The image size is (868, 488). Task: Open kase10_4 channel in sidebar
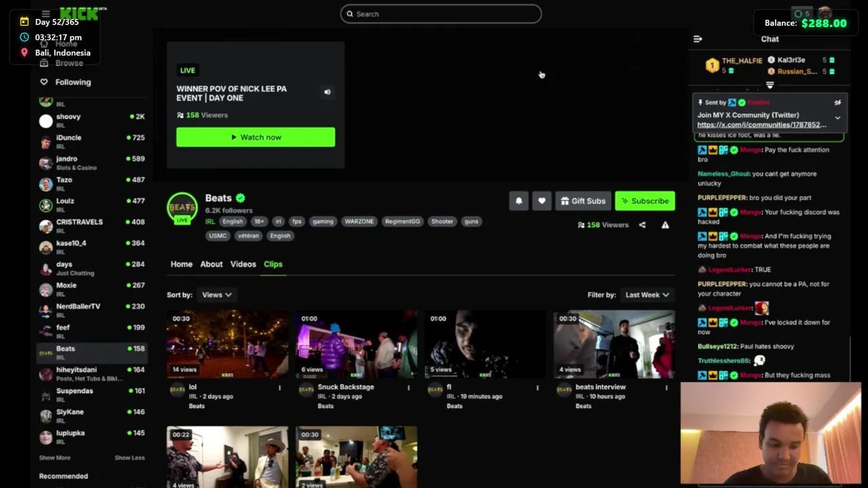(92, 247)
